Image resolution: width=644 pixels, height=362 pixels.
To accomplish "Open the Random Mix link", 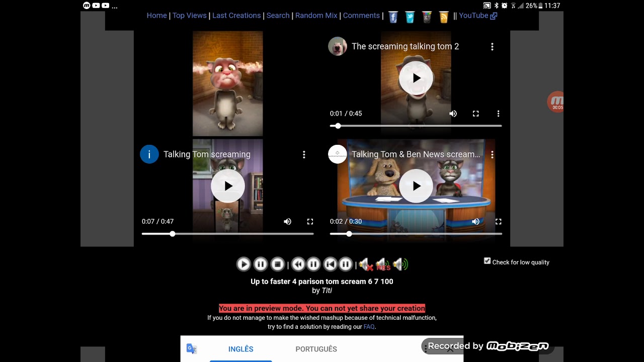I will 316,16.
